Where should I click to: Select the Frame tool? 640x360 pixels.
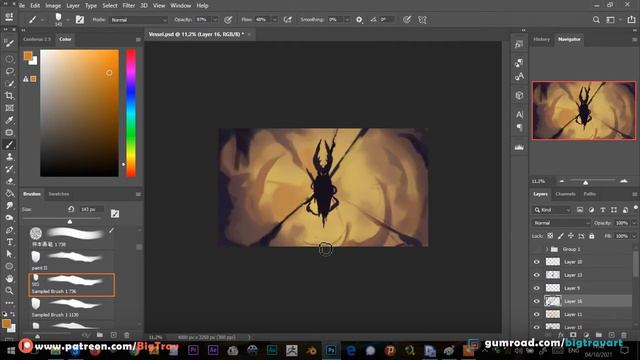pyautogui.click(x=9, y=108)
